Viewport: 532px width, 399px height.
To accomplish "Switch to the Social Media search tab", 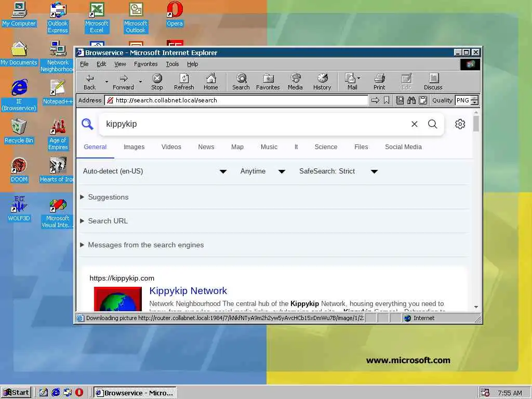I will tap(403, 147).
